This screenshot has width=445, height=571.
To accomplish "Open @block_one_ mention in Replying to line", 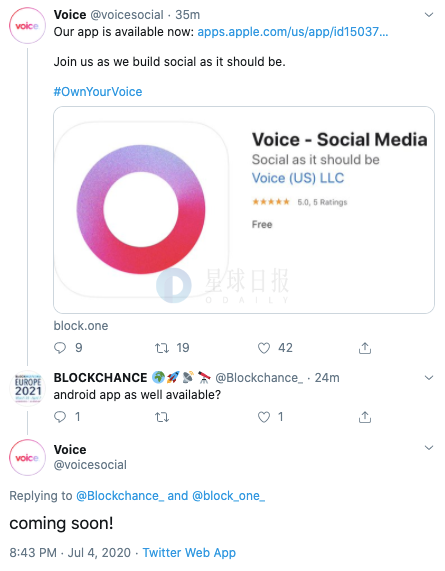I will point(228,496).
